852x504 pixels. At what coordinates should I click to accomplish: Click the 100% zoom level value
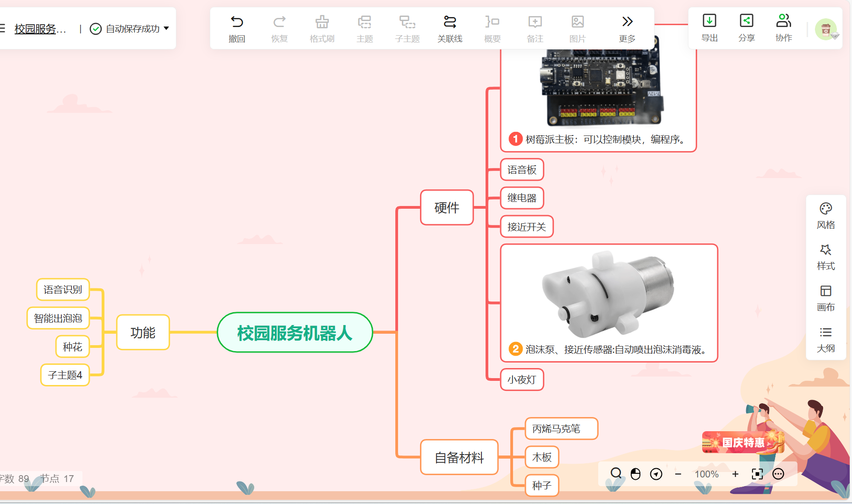point(707,474)
